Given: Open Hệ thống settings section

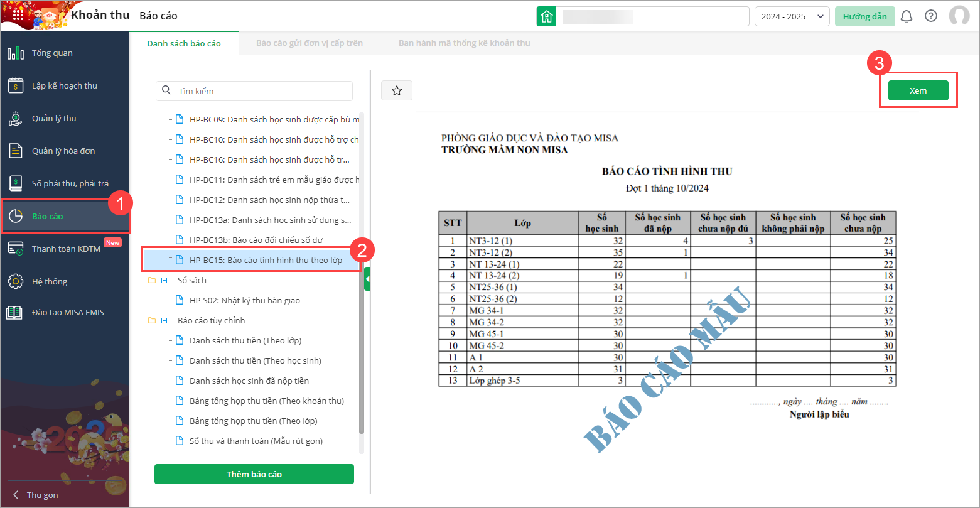Looking at the screenshot, I should tap(65, 281).
